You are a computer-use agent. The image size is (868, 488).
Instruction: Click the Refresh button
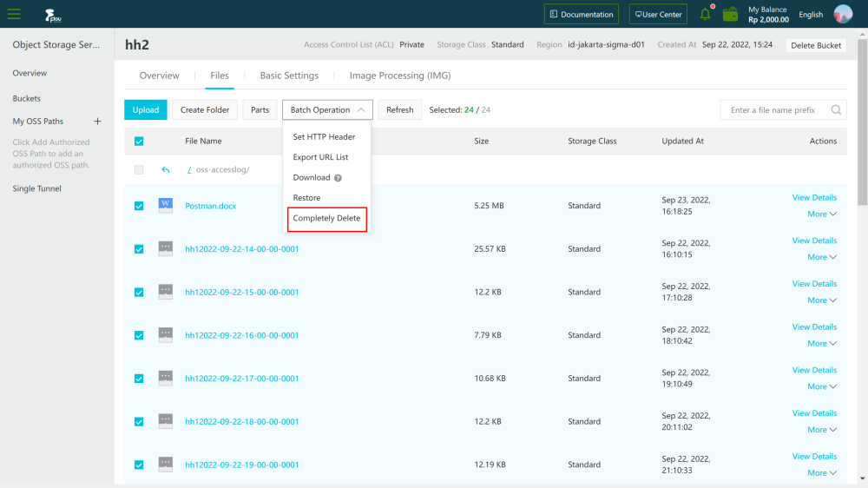click(399, 109)
